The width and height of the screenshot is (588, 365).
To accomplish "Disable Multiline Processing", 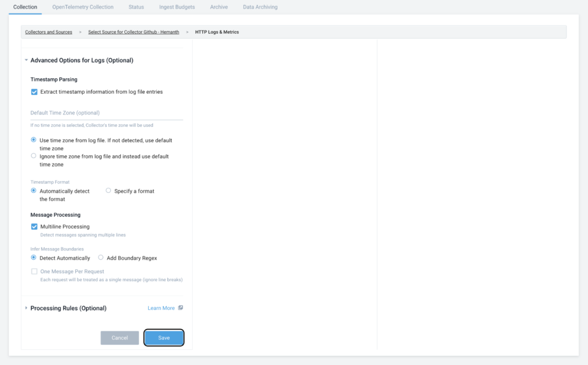I will point(34,226).
